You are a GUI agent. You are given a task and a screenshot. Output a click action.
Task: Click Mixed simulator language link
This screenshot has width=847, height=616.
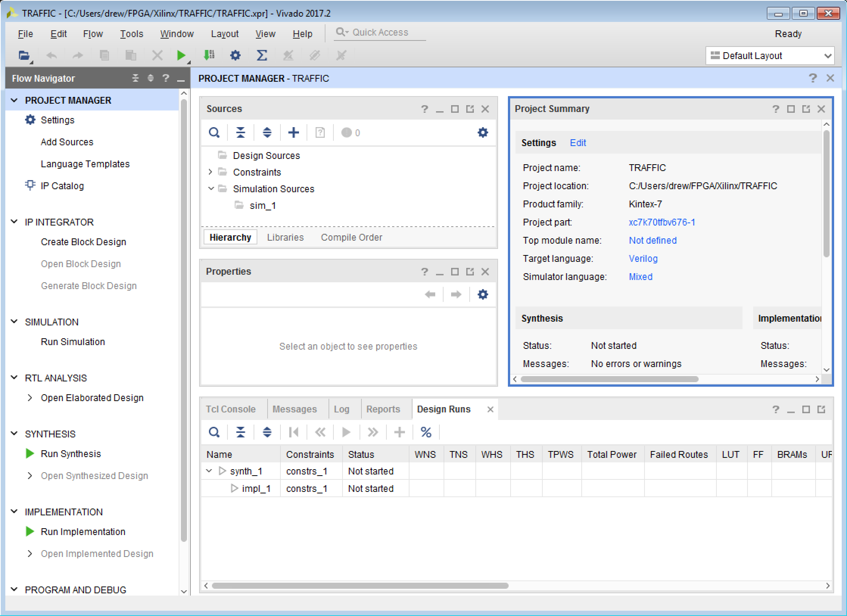tap(641, 277)
